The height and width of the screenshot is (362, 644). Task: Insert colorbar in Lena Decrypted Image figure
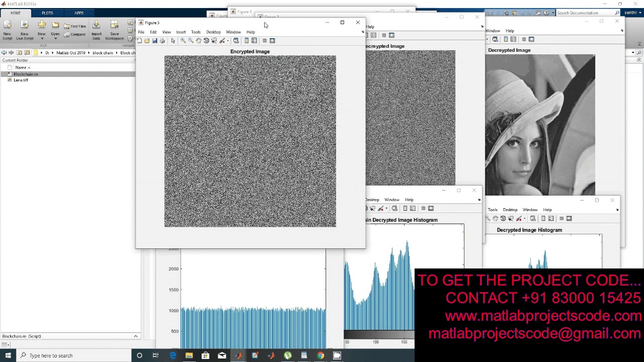[506, 39]
